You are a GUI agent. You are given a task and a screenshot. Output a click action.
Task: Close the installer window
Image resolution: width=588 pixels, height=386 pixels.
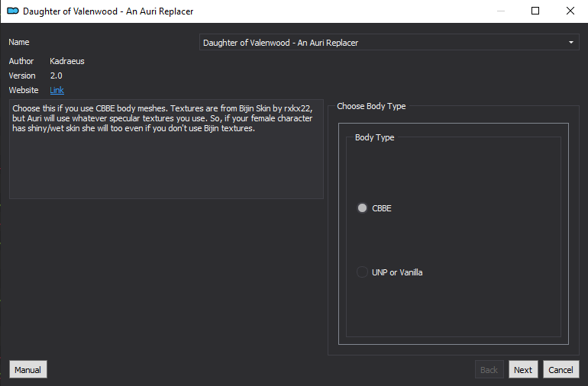tap(570, 11)
